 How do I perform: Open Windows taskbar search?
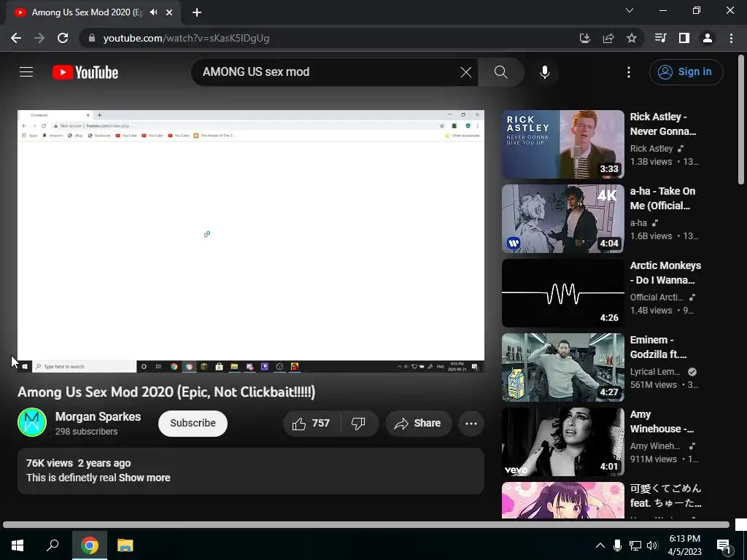pos(53,545)
